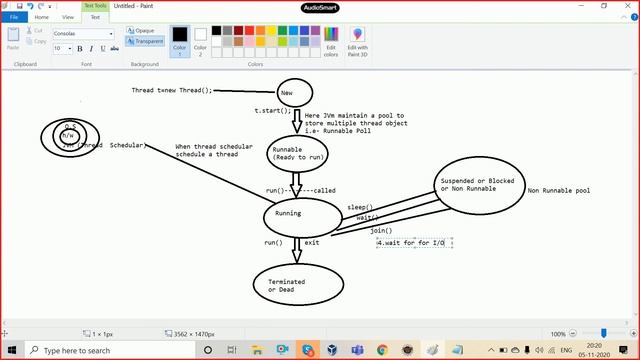Open the File menu
Screen dimensions: 640x360
click(14, 17)
